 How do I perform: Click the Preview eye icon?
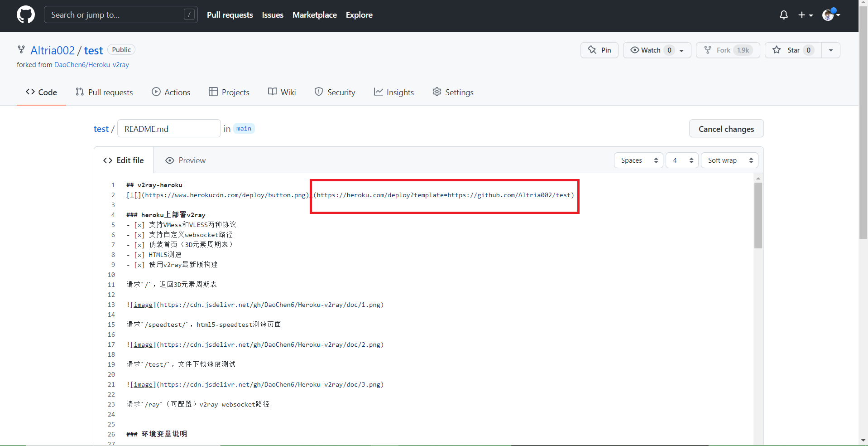(x=170, y=160)
